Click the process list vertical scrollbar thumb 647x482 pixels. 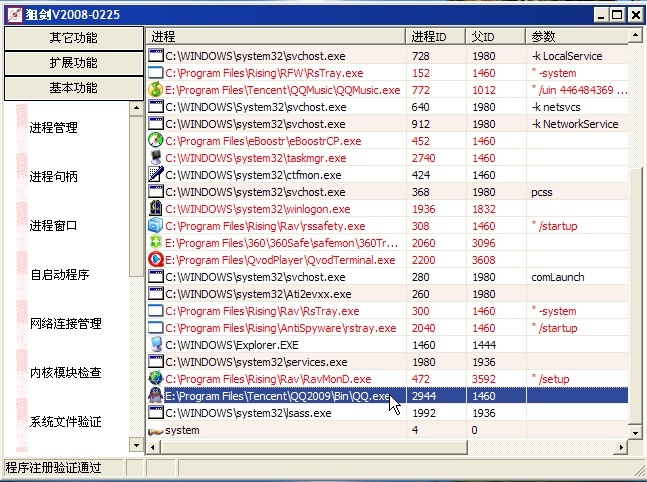click(635, 295)
